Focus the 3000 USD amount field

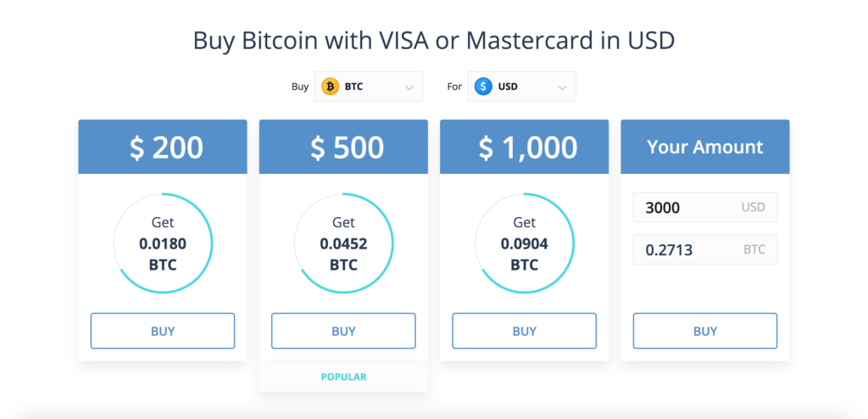705,207
